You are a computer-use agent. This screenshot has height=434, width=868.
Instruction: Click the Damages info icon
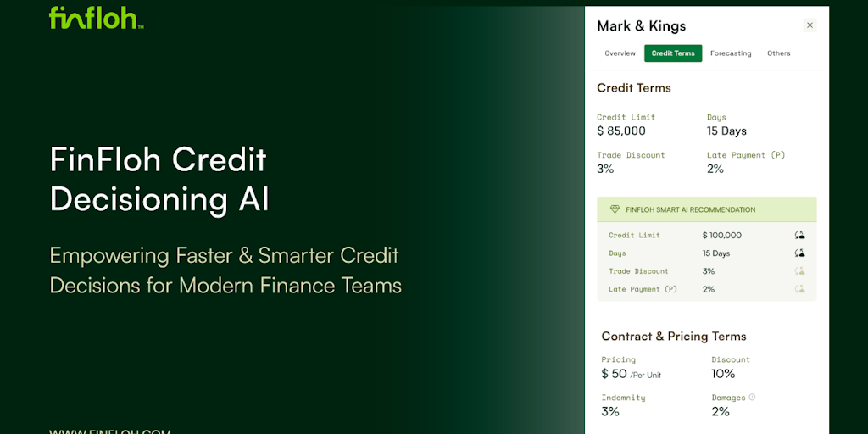pyautogui.click(x=752, y=397)
